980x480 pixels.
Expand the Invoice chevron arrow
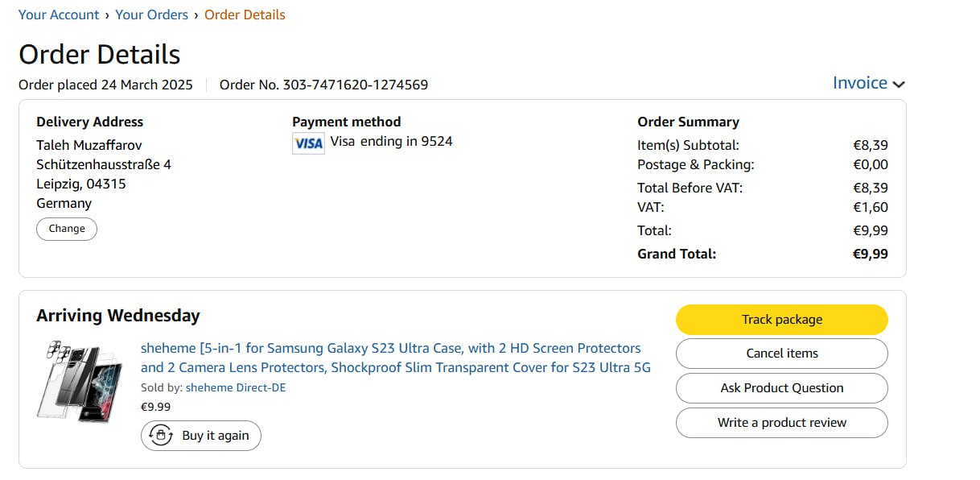(899, 85)
